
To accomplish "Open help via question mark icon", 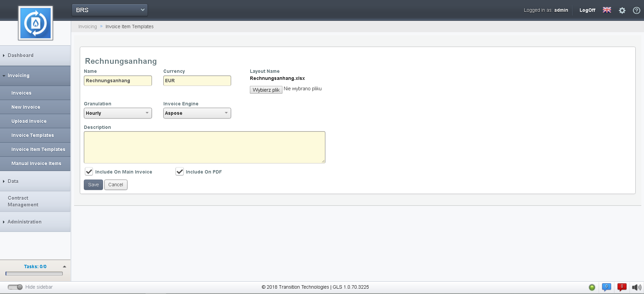I will [x=636, y=10].
